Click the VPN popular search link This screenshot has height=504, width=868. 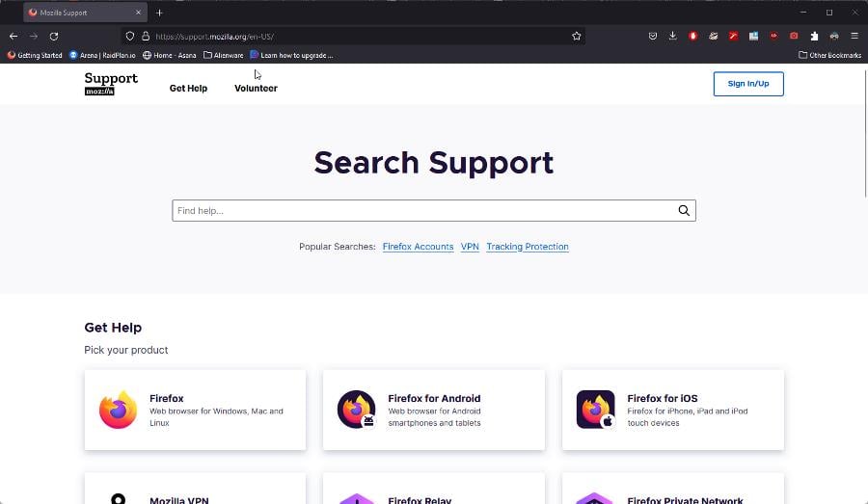pos(470,247)
